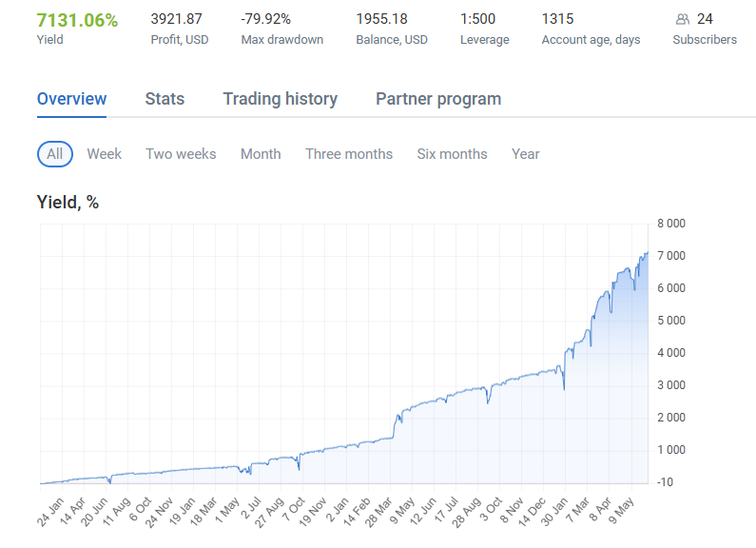
Task: Click the Yield, % chart heading
Action: point(68,202)
